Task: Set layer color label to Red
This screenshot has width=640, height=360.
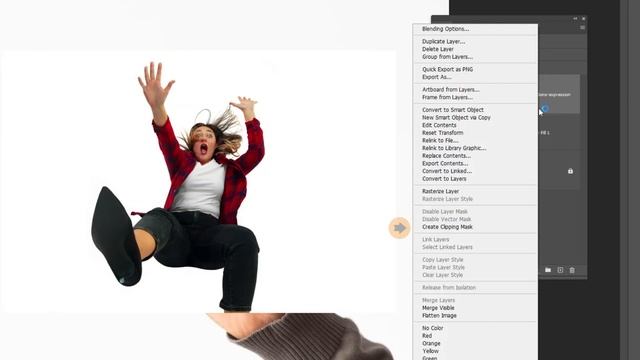Action: coord(427,336)
